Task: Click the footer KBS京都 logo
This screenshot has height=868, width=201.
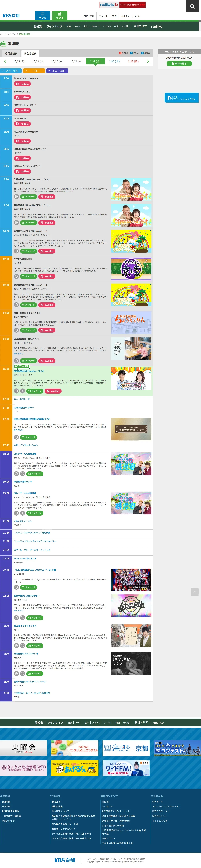Action: coord(65,860)
